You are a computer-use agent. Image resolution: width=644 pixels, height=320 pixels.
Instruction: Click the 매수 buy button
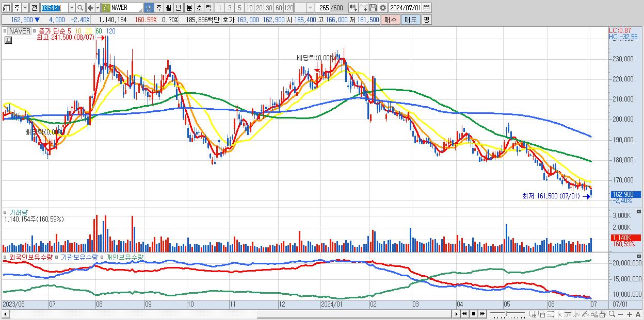(391, 20)
